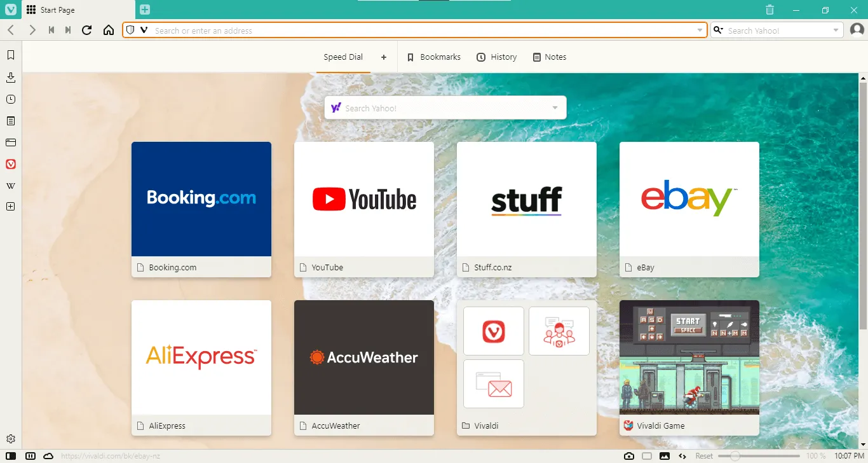Expand the toolbar search field dropdown
This screenshot has height=463, width=868.
click(x=836, y=30)
